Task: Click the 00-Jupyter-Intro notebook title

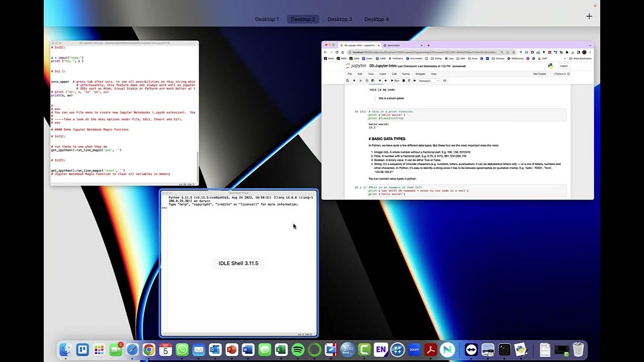Action: point(383,66)
